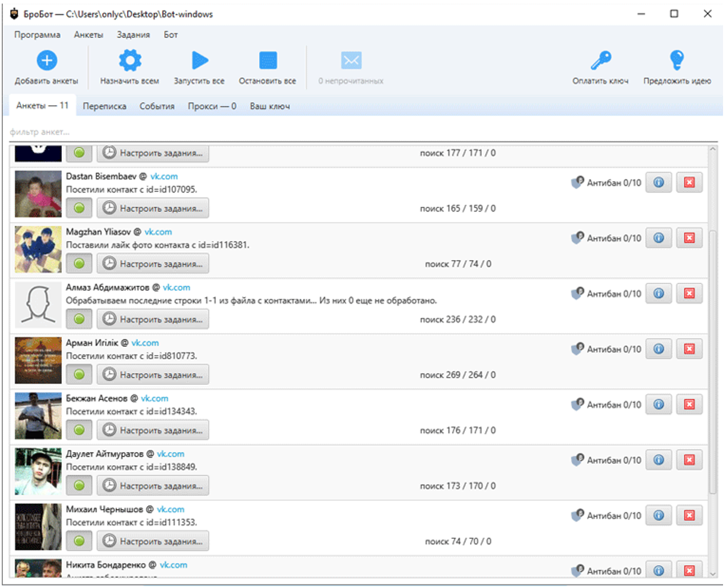Viewport: 726px width, 588px height.
Task: Delete the Алмаз Абдимажитов profile
Action: coord(689,293)
